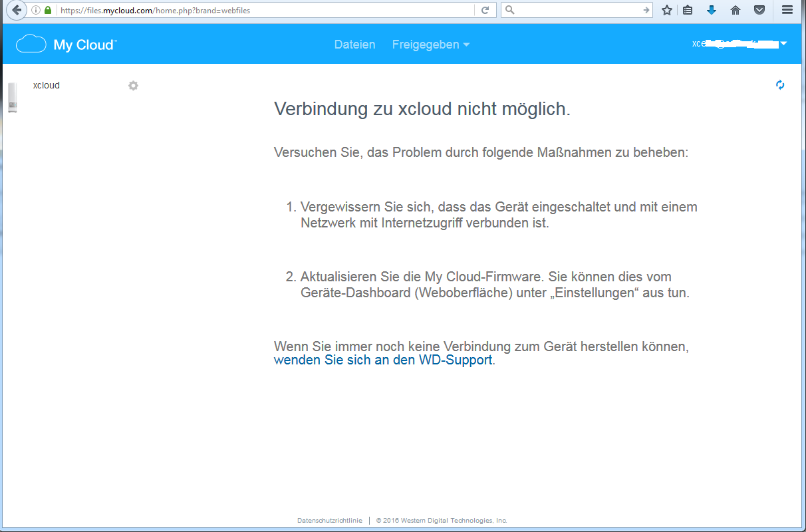This screenshot has width=806, height=532.
Task: Click into the browser search field
Action: 577,10
